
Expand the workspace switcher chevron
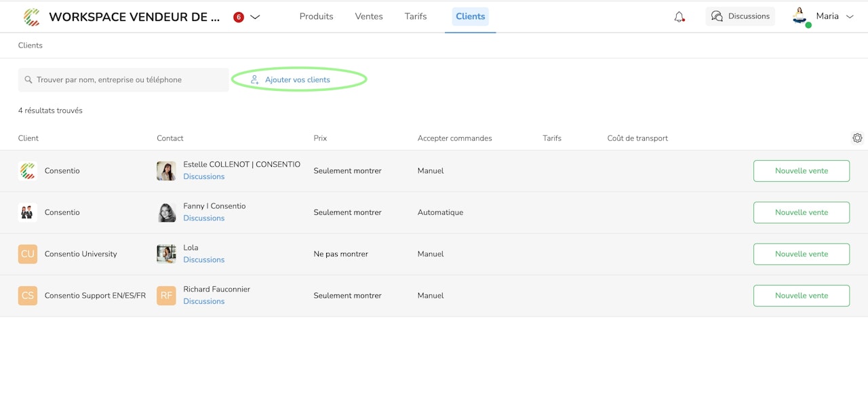tap(255, 18)
